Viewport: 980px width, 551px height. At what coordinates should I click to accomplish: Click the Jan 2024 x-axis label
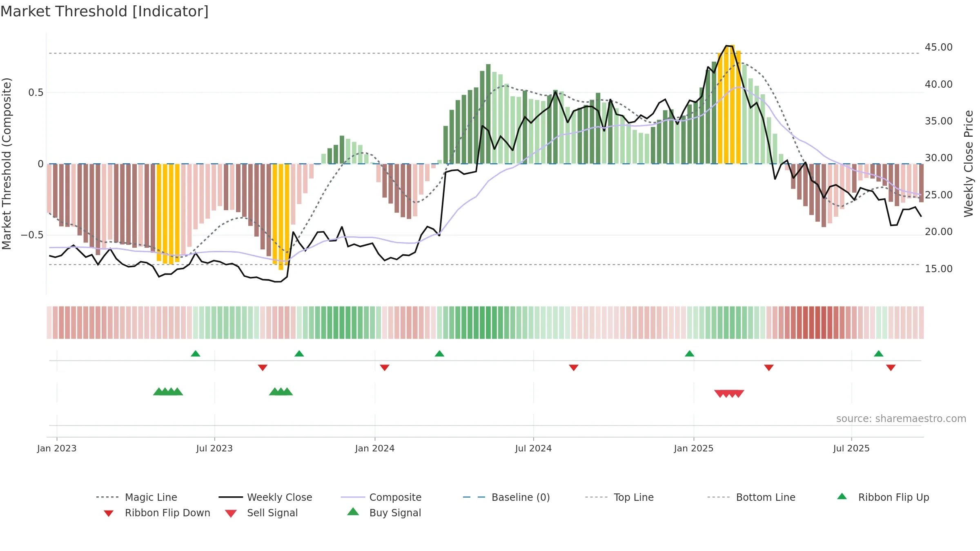click(x=375, y=449)
